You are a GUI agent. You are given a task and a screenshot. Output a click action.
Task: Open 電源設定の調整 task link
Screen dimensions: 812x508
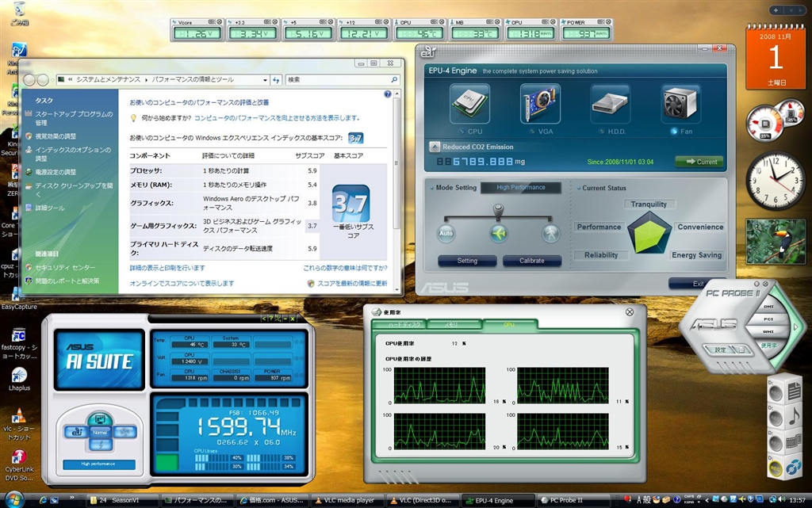(x=56, y=172)
